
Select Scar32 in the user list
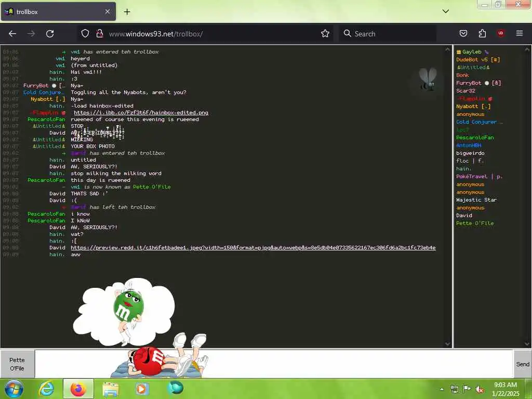coord(465,91)
